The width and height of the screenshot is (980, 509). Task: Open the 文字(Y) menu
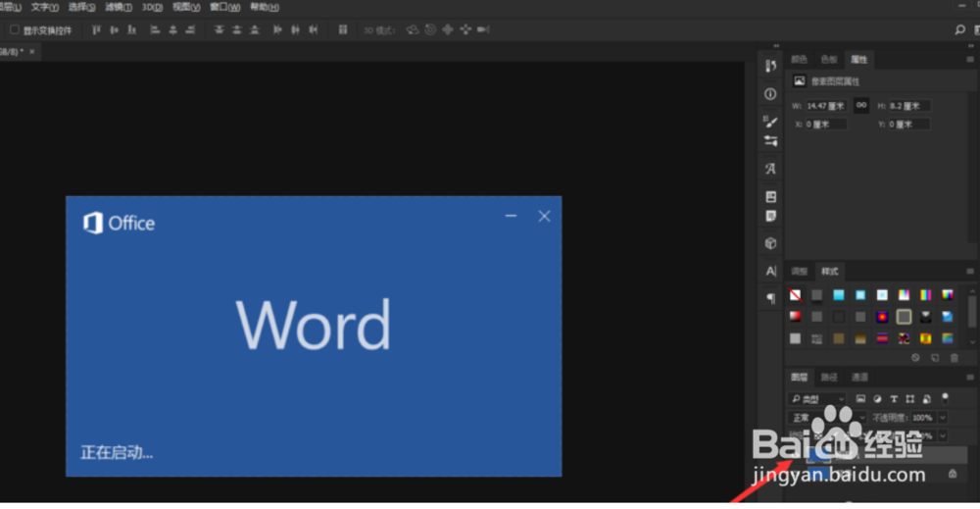click(x=44, y=7)
